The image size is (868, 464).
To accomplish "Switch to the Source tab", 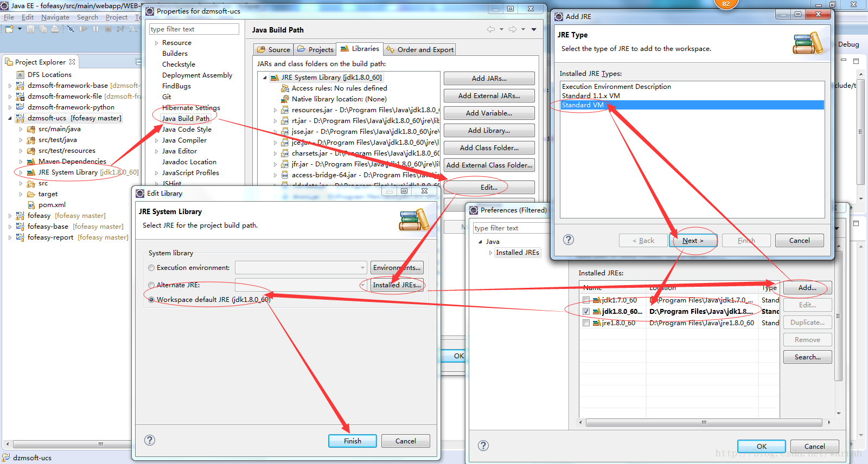I will [274, 49].
